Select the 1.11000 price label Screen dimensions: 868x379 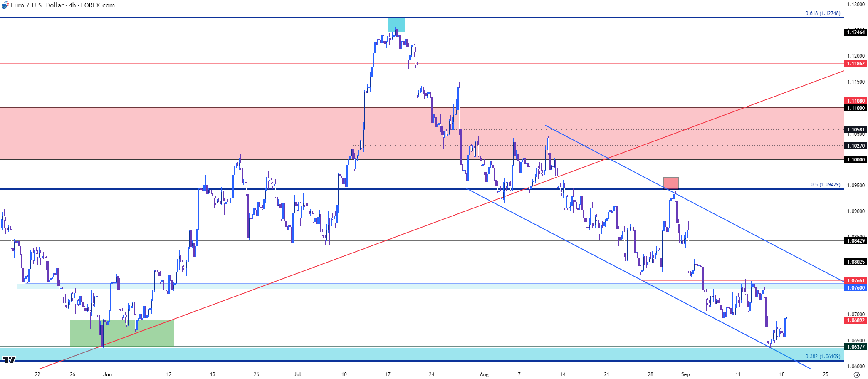856,108
